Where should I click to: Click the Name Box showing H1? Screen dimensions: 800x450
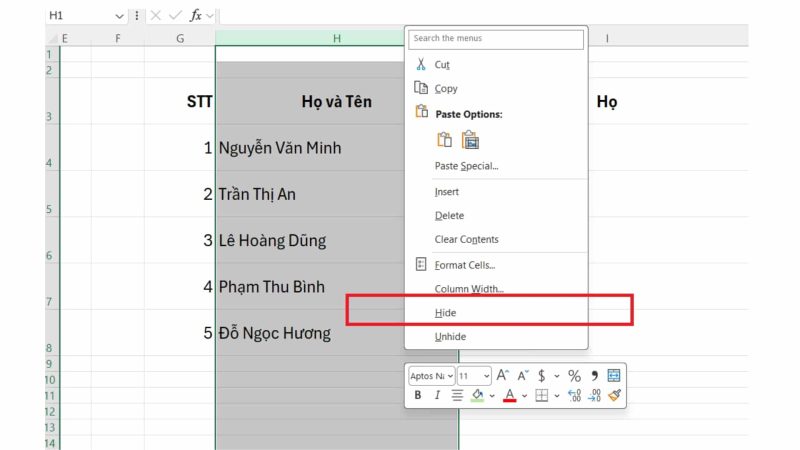[81, 16]
